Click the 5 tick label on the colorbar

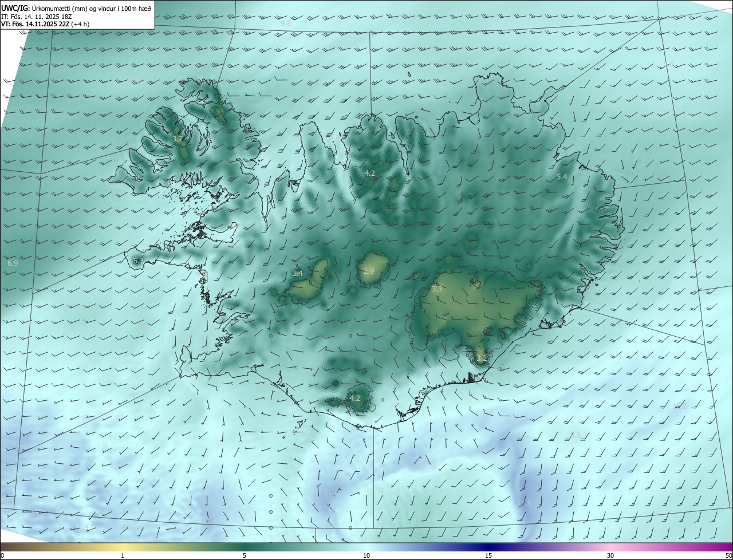(245, 555)
